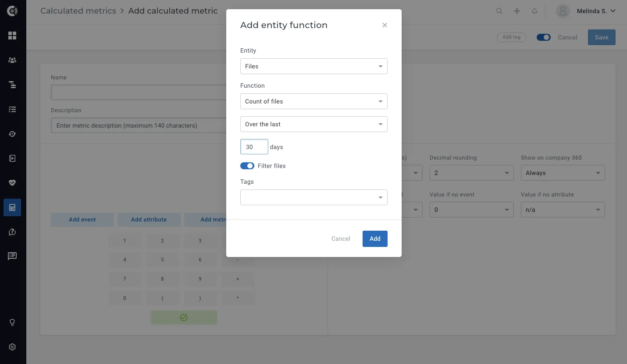
Task: Click the days number input field
Action: click(254, 147)
